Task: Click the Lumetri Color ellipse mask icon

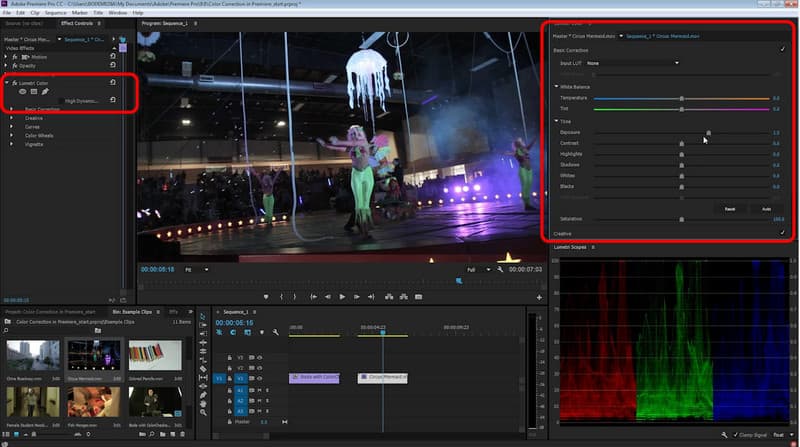Action: [23, 91]
